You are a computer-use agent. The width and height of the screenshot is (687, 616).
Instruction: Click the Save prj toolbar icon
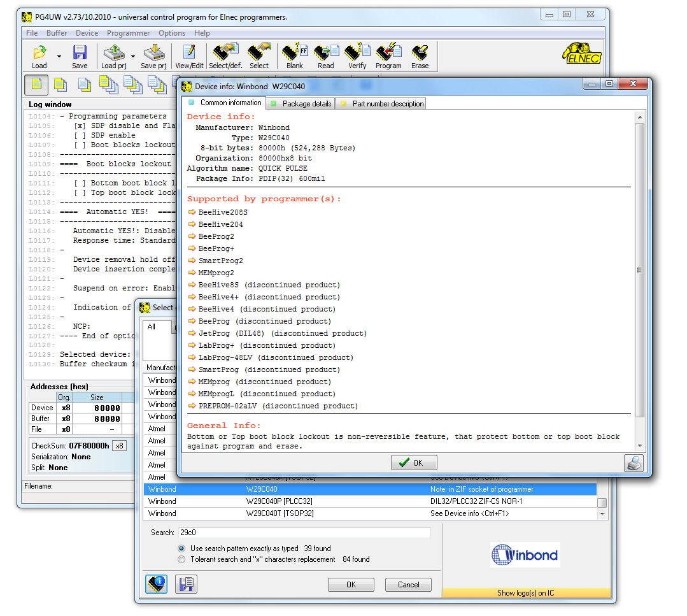click(154, 57)
